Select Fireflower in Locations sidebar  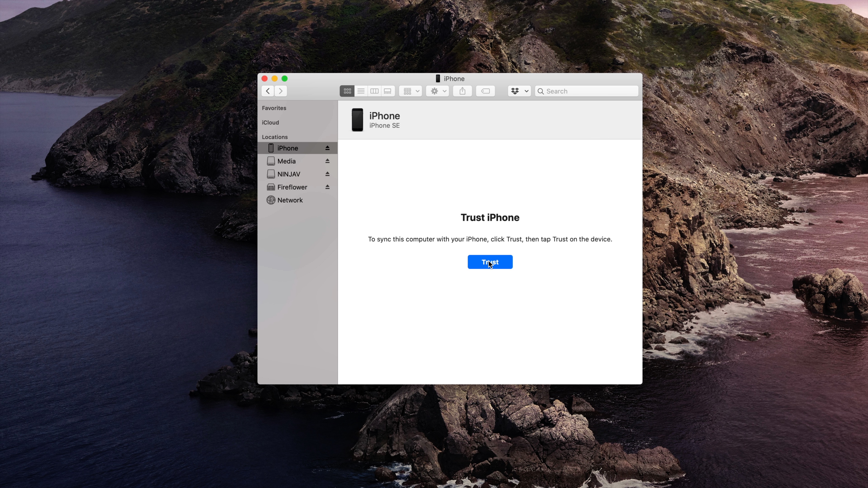(292, 187)
